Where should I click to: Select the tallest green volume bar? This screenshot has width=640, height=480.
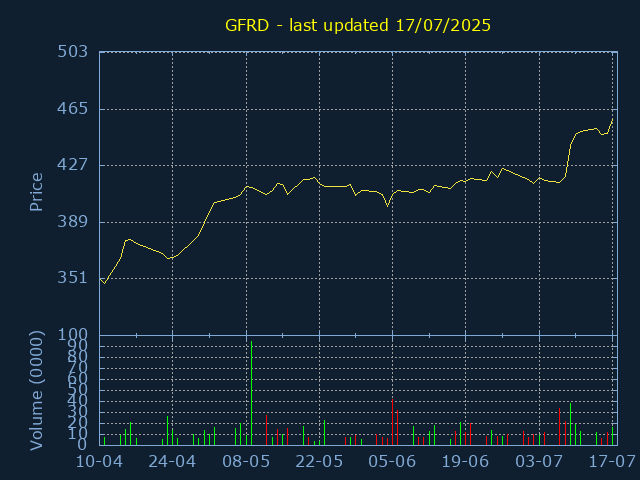(x=251, y=393)
